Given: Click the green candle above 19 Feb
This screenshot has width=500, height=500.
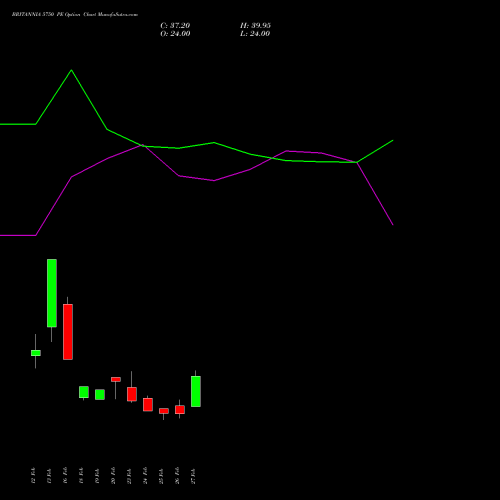Looking at the screenshot, I should tap(100, 394).
